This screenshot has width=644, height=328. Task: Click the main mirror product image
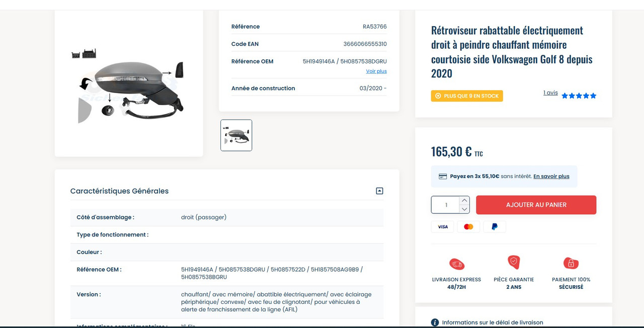[x=129, y=86]
